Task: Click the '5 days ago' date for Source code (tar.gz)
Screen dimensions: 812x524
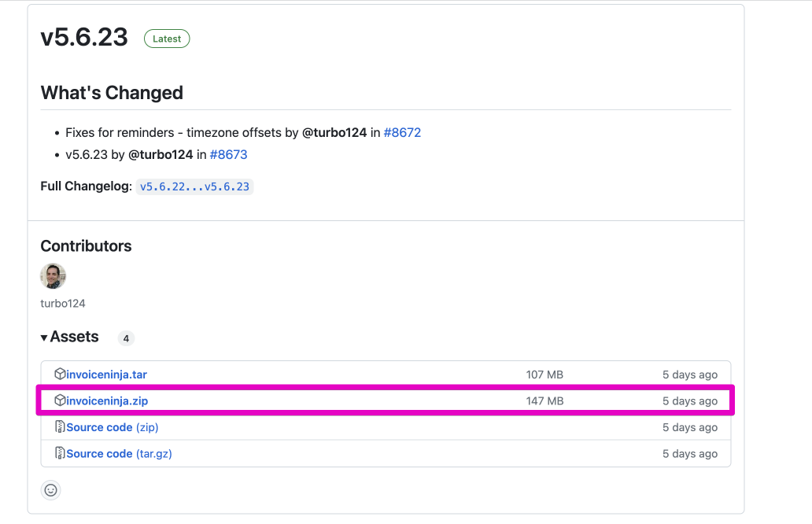Action: click(x=690, y=453)
